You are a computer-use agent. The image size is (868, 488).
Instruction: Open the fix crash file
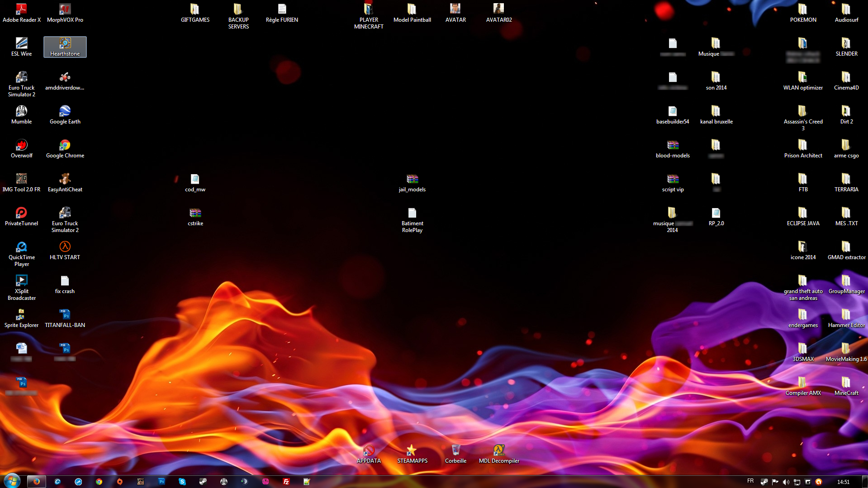click(x=65, y=284)
